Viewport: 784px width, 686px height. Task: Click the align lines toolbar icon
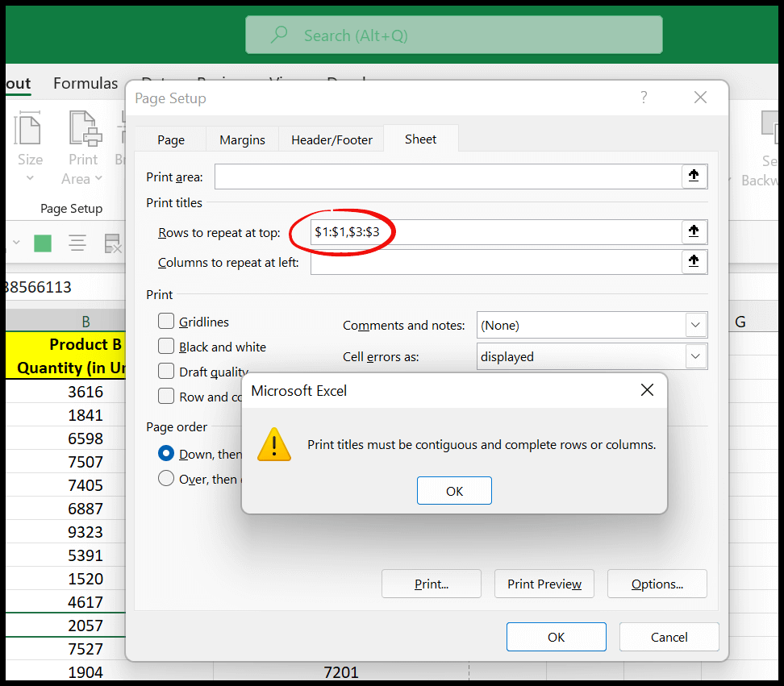point(77,243)
